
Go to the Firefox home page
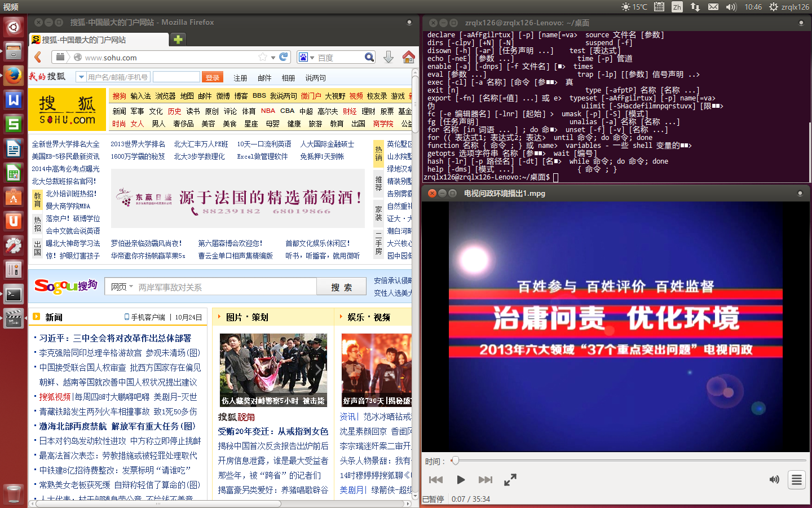pyautogui.click(x=408, y=57)
